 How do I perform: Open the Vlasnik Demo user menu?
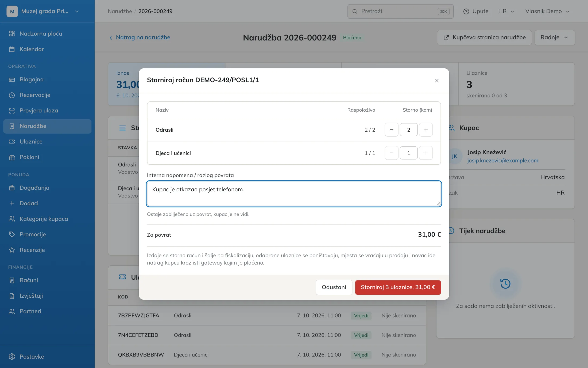[547, 11]
